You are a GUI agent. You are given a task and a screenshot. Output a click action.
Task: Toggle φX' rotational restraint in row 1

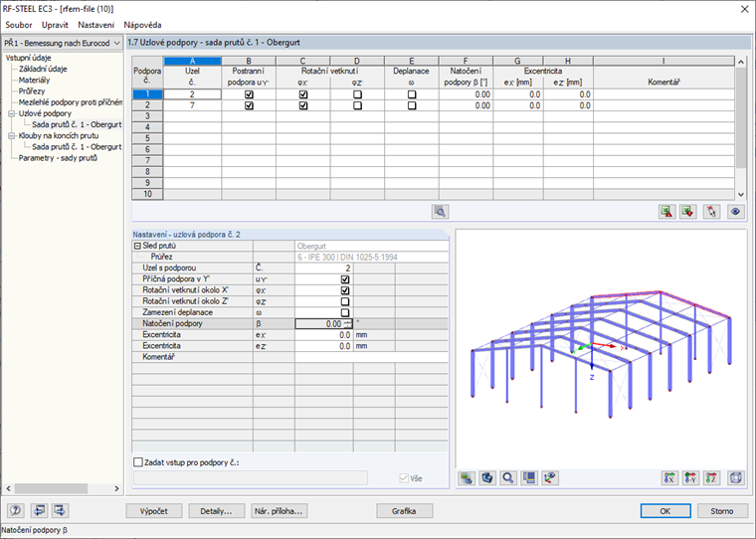(x=303, y=94)
